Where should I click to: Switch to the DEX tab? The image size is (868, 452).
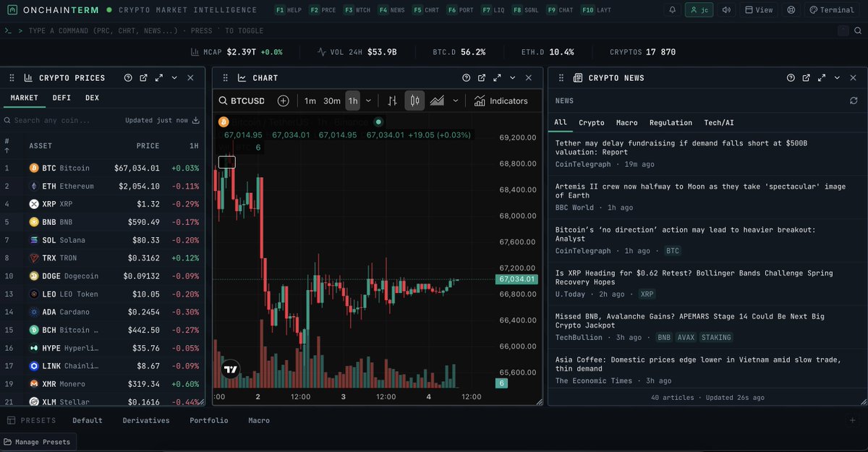pos(92,98)
